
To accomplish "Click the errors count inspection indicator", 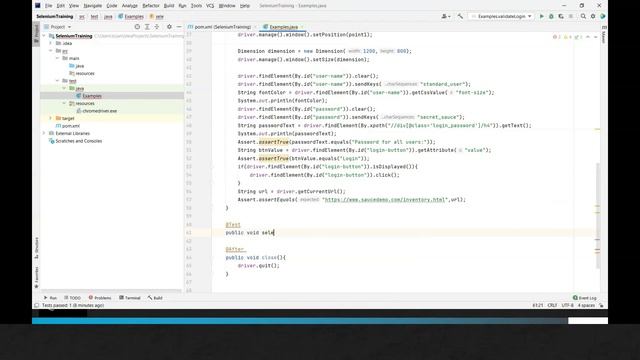I will pyautogui.click(x=556, y=37).
